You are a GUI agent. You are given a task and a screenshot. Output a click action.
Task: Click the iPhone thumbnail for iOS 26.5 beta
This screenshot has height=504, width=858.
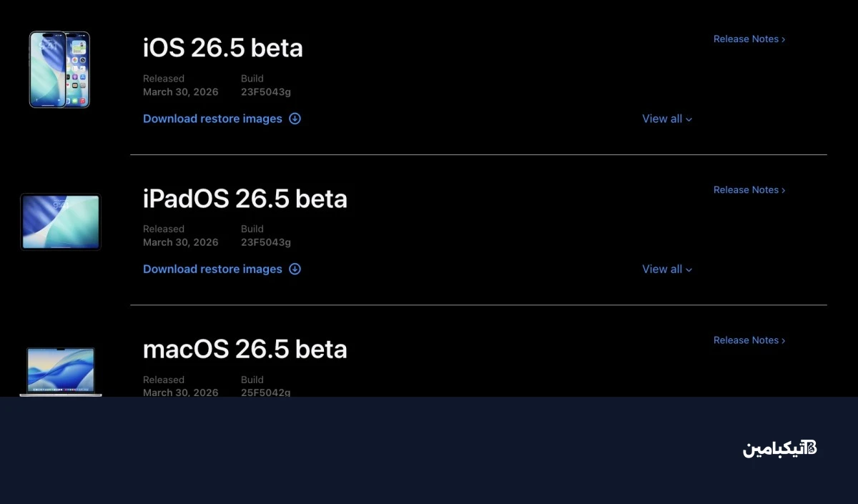[59, 69]
